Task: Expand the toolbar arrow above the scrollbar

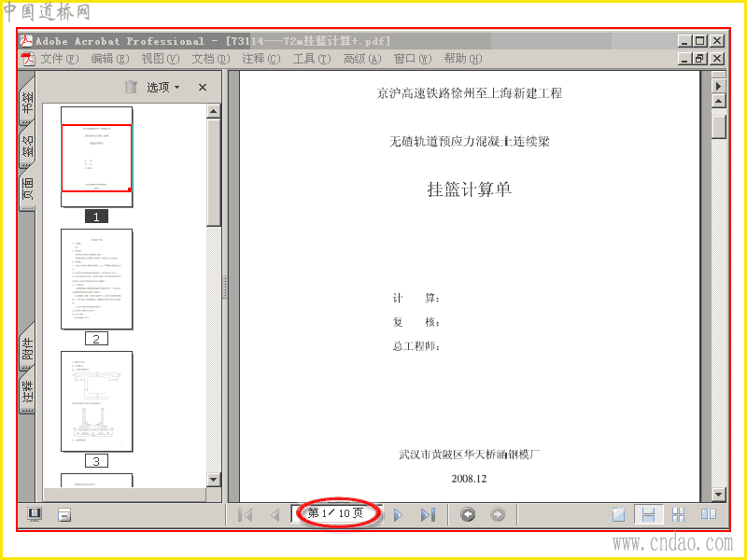Action: pyautogui.click(x=718, y=86)
